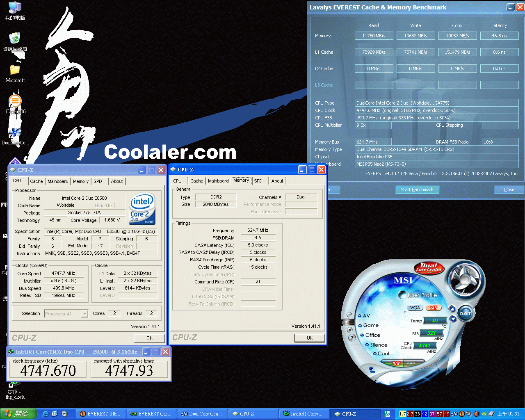This screenshot has height=420, width=525.
Task: Click the system tray clock 01:31
Action: click(x=509, y=414)
